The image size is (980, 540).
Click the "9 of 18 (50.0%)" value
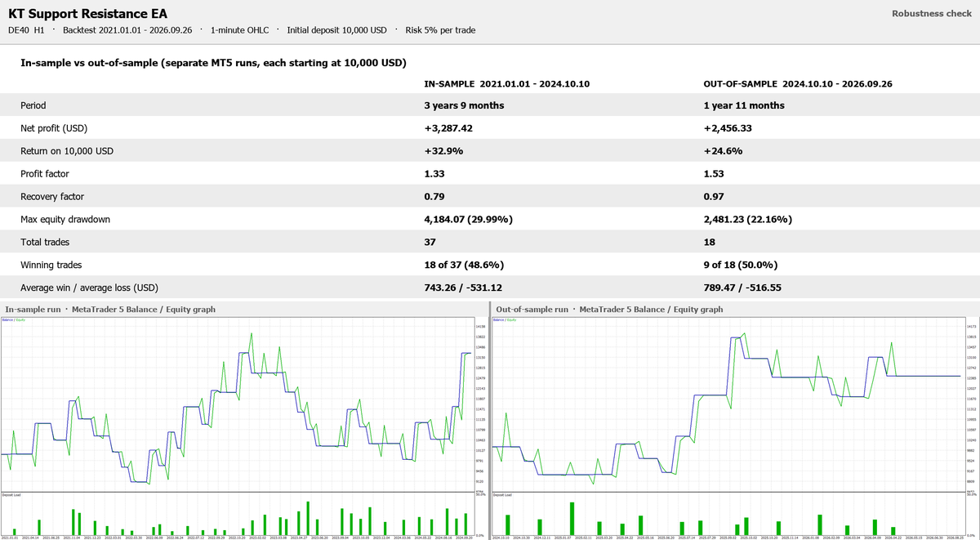click(741, 266)
